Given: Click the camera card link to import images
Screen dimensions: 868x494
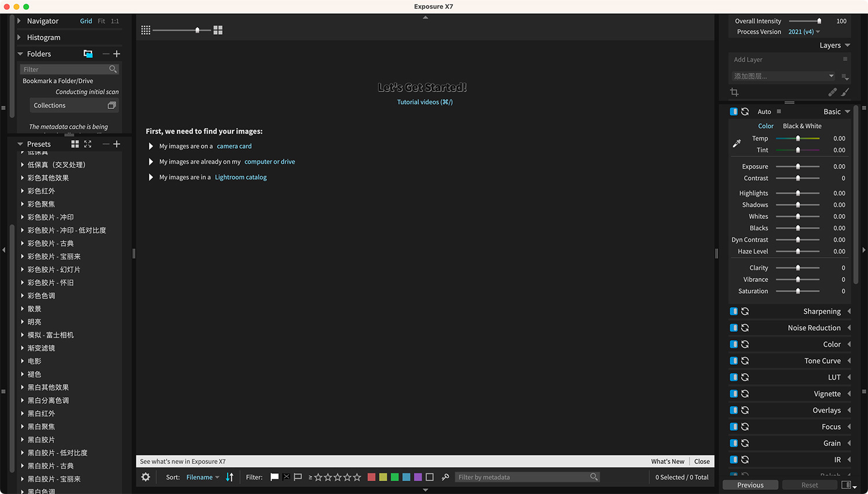Looking at the screenshot, I should click(x=234, y=146).
